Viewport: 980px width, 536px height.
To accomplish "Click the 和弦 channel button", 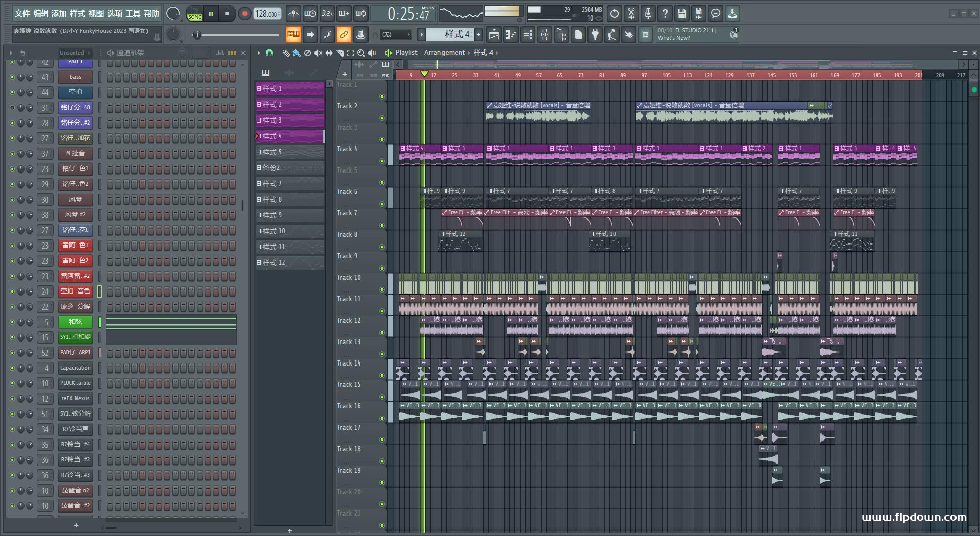I will 76,322.
